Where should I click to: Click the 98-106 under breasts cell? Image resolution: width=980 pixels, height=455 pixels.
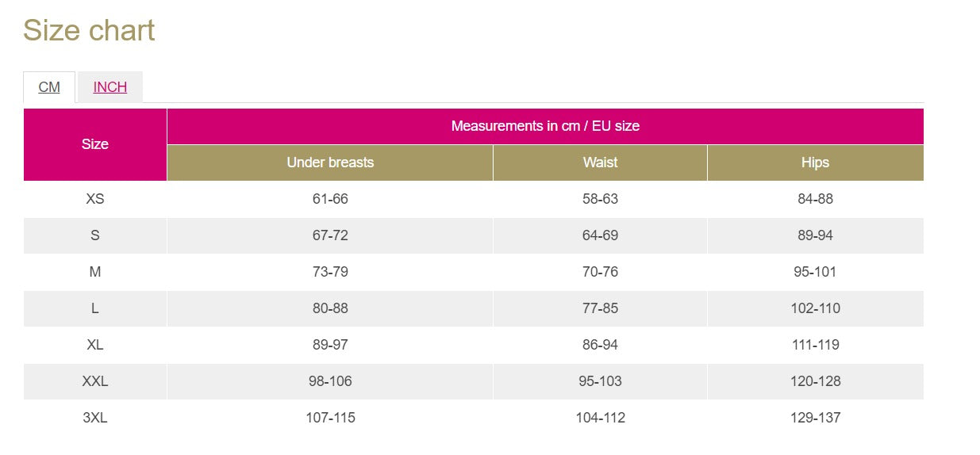330,381
